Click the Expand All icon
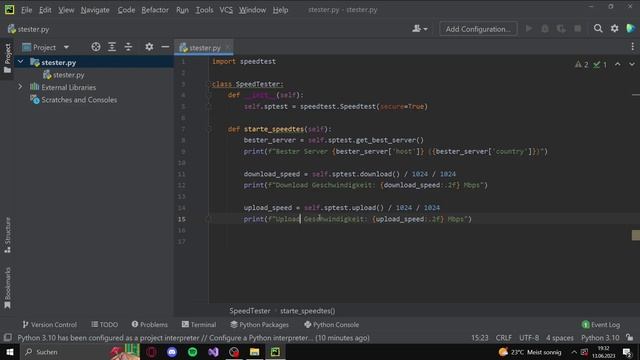This screenshot has width=640, height=360. (112, 47)
